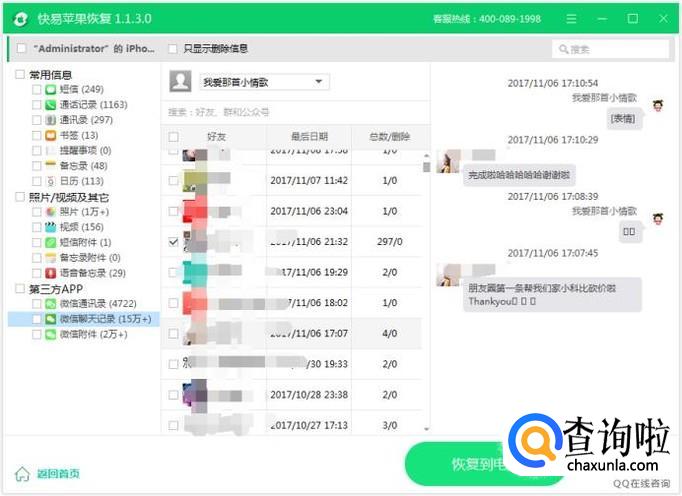Click the magnifier icon in the search box
The image size is (682, 496).
(x=564, y=49)
